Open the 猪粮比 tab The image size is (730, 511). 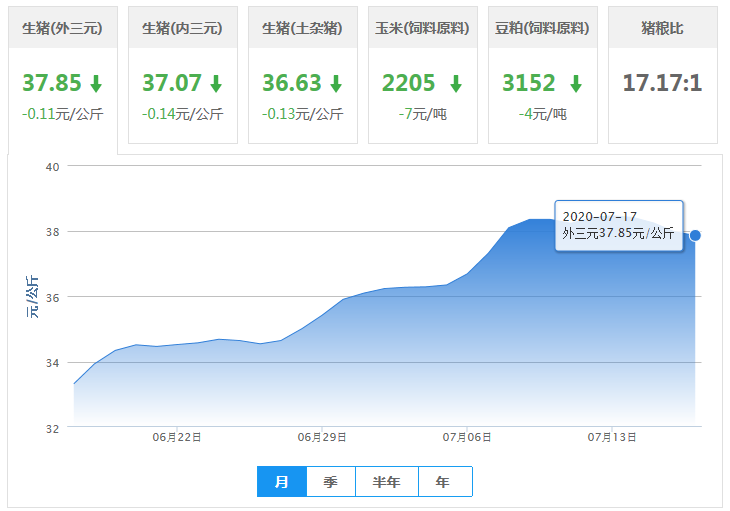662,29
